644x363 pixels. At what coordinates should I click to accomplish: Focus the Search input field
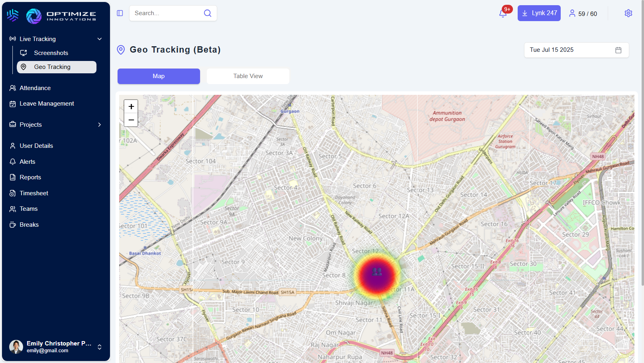[x=167, y=13]
